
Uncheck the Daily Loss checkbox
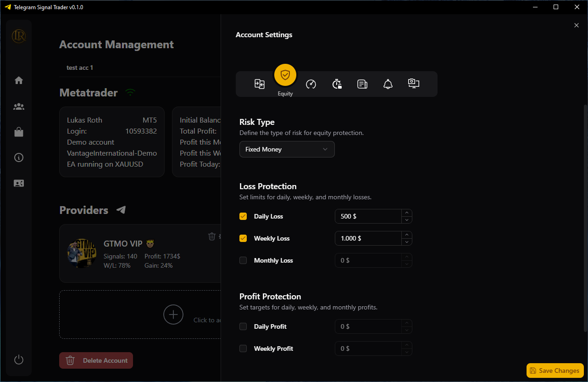[243, 216]
